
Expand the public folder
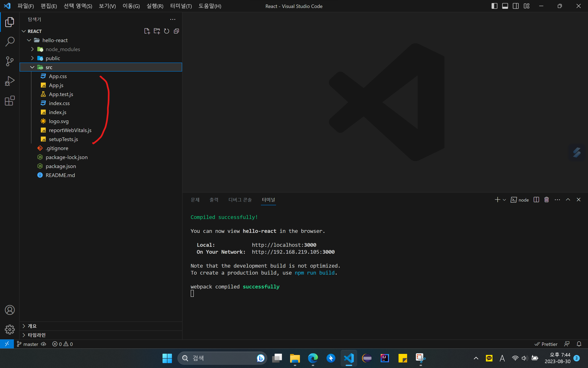(32, 58)
